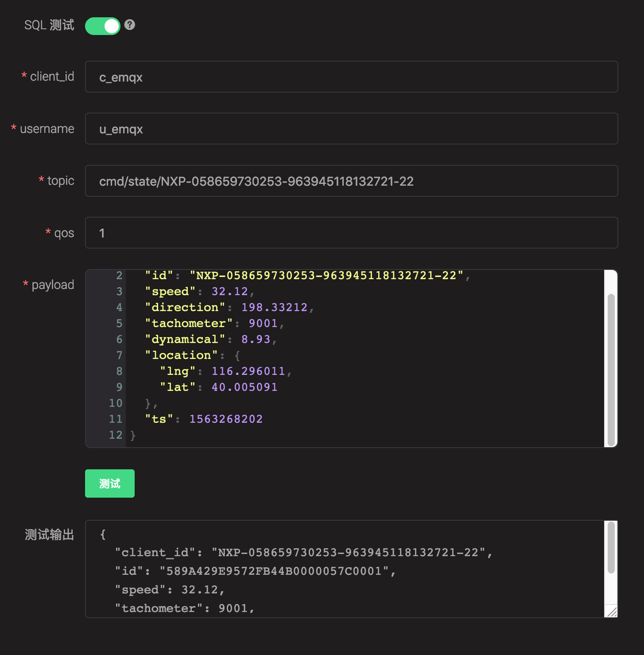Select the topic field label
This screenshot has height=655, width=644.
pos(61,181)
